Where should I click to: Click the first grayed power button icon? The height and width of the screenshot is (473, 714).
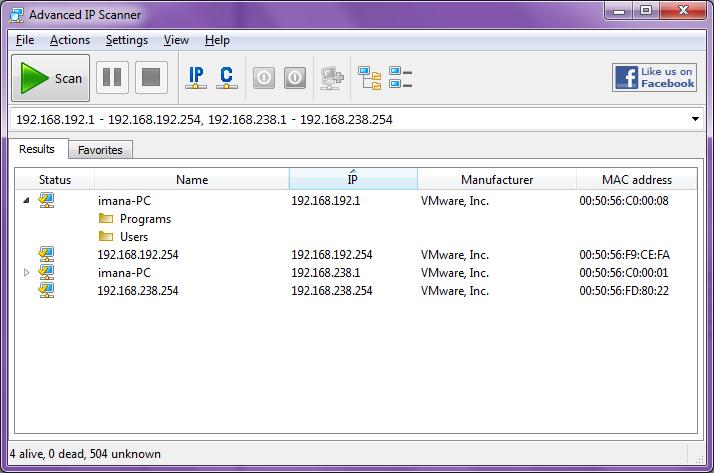tap(264, 78)
